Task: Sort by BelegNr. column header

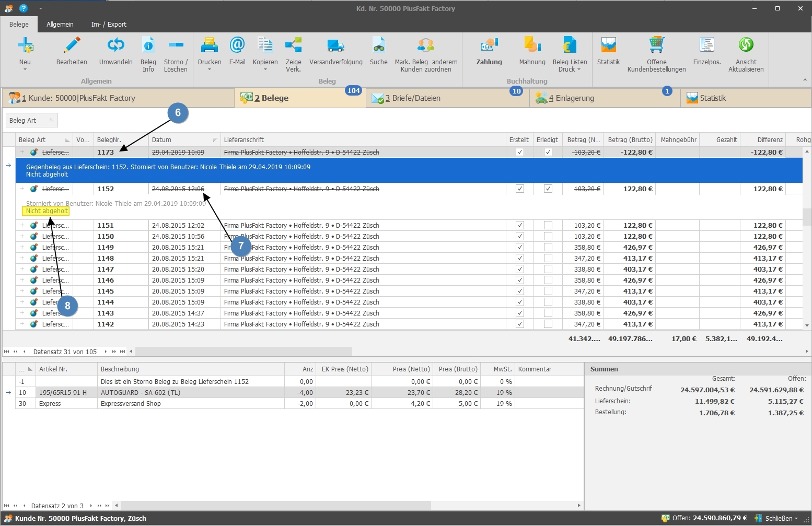Action: (x=121, y=140)
